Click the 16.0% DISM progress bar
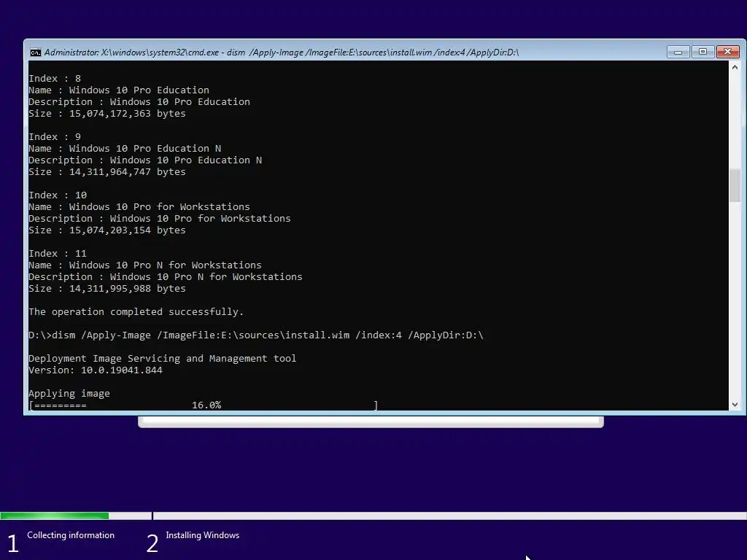The image size is (747, 560). point(204,405)
